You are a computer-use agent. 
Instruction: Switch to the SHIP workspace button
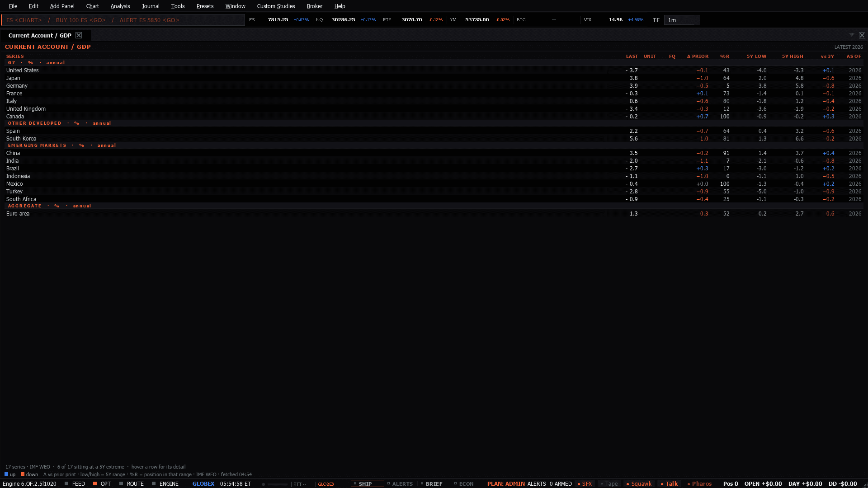tap(367, 484)
